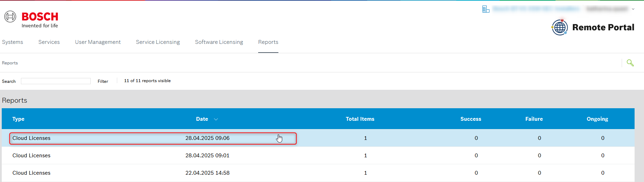Expand the user account dropdown chevron

[633, 9]
